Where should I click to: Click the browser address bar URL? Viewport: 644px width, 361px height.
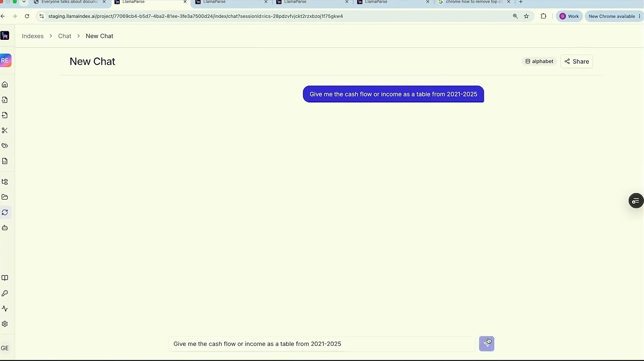(195, 16)
